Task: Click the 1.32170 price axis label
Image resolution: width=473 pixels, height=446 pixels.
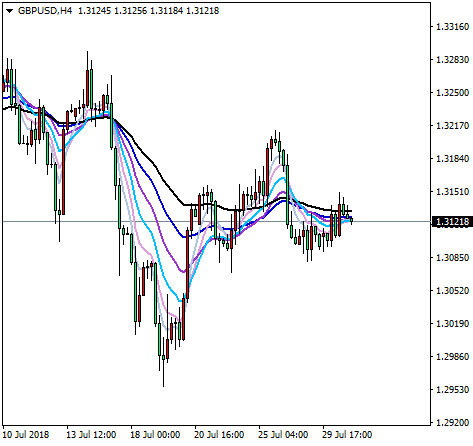Action: pos(452,126)
